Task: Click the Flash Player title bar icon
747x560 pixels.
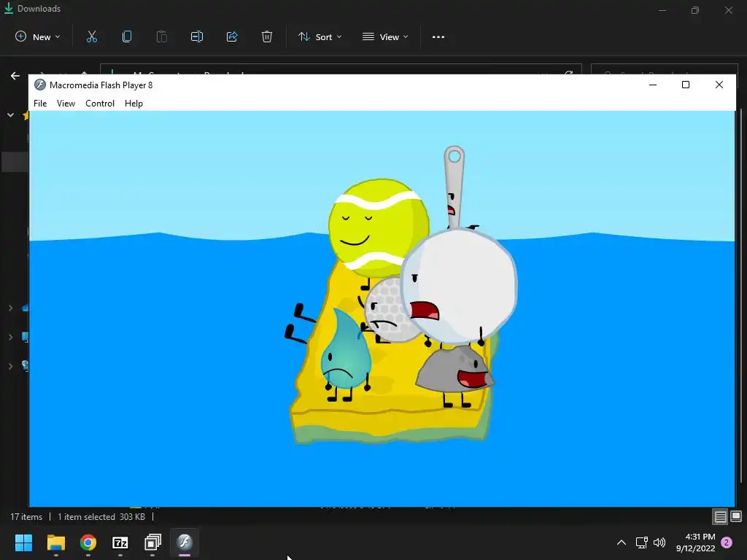Action: (40, 85)
